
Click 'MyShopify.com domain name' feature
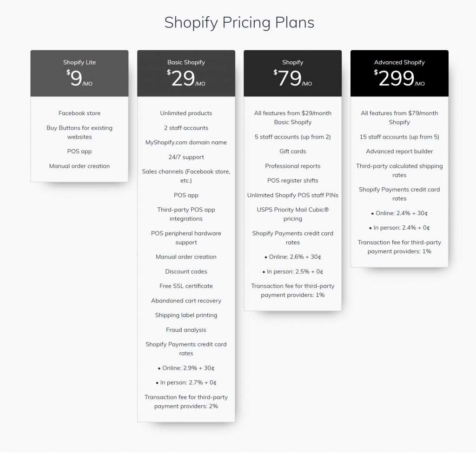186,142
